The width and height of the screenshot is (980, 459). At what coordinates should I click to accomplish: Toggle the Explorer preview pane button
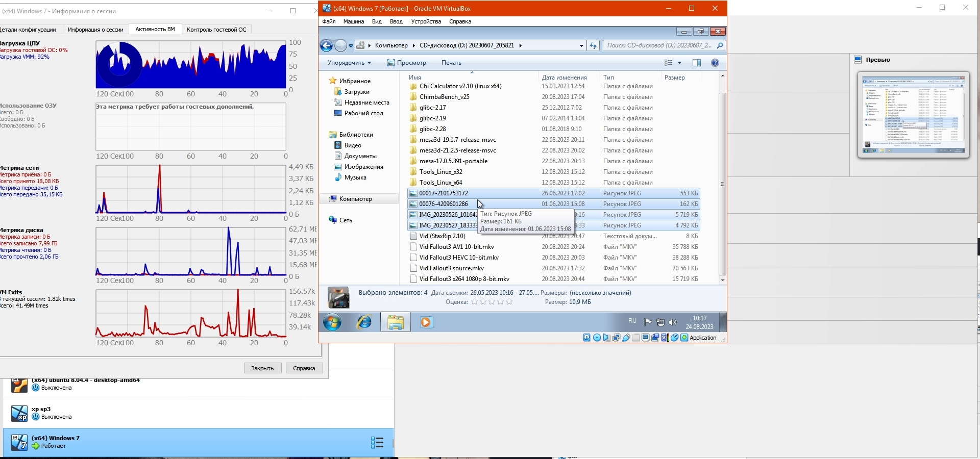(x=697, y=63)
